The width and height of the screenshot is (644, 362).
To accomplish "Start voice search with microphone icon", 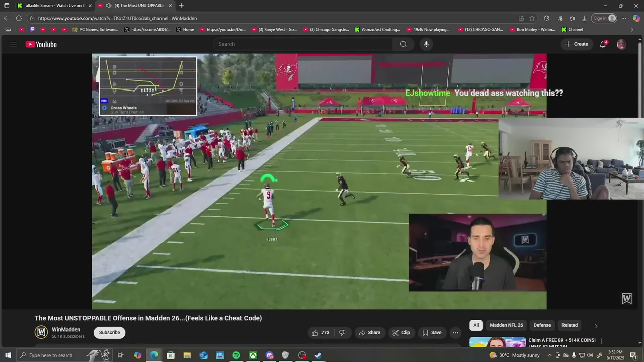I will pos(426,44).
